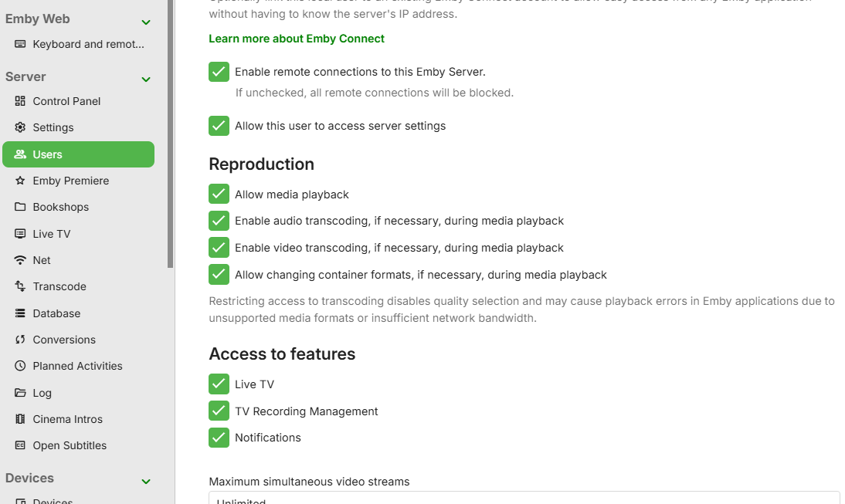The width and height of the screenshot is (845, 504).
Task: Click the Emby Premiere star icon
Action: 20,181
